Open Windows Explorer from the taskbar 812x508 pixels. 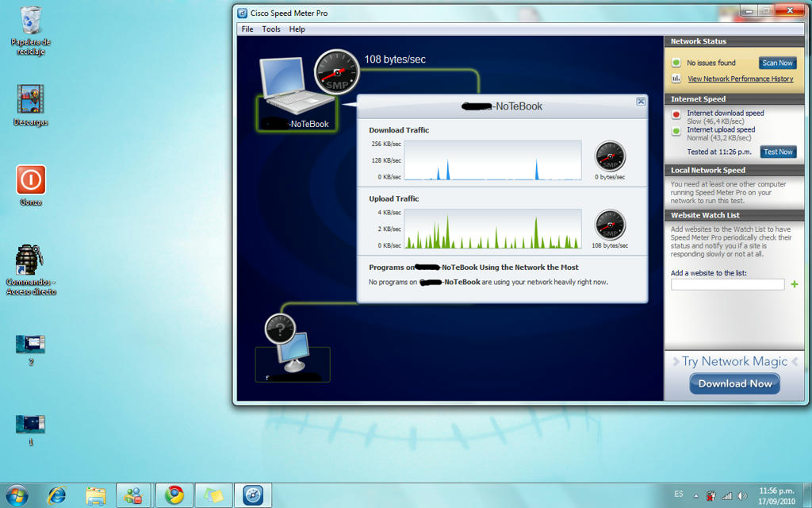point(96,495)
